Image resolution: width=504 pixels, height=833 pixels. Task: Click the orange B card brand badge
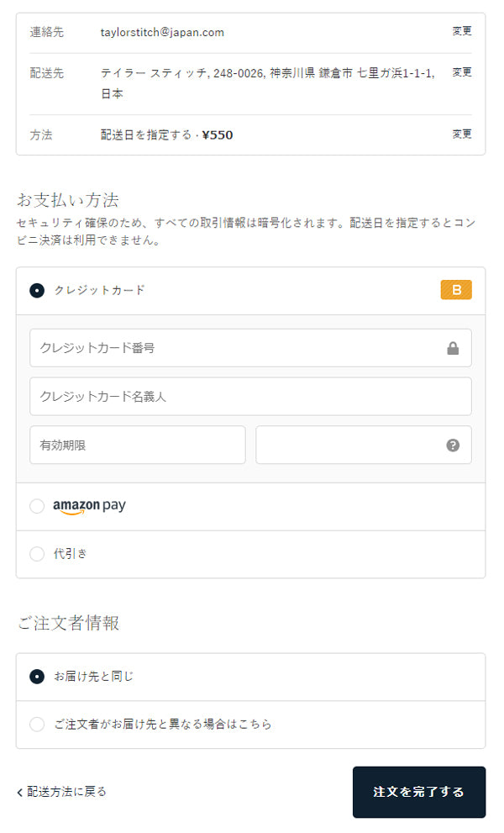click(455, 290)
